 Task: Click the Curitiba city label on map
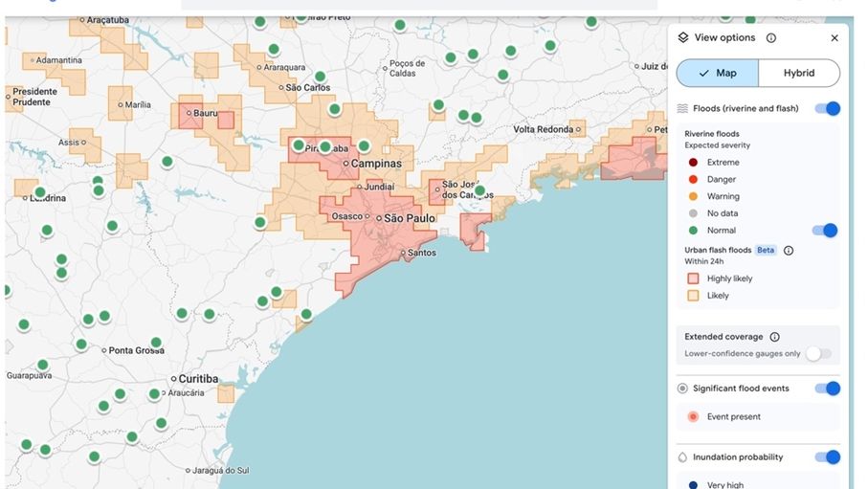[x=198, y=379]
